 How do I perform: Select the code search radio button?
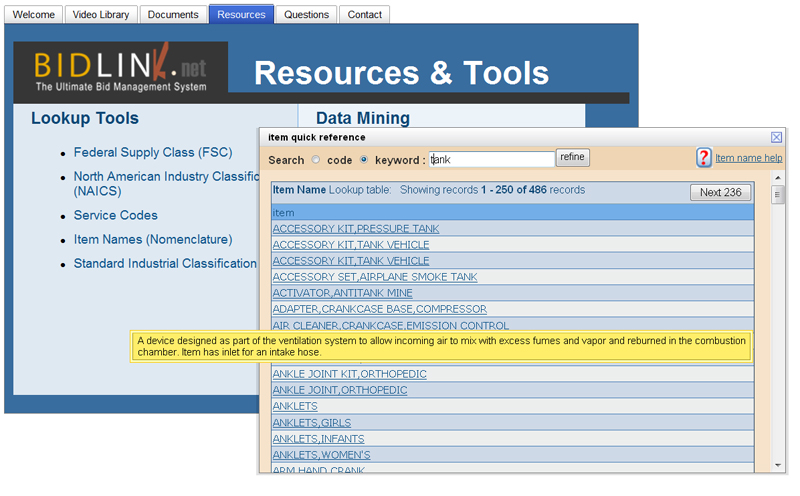click(316, 160)
